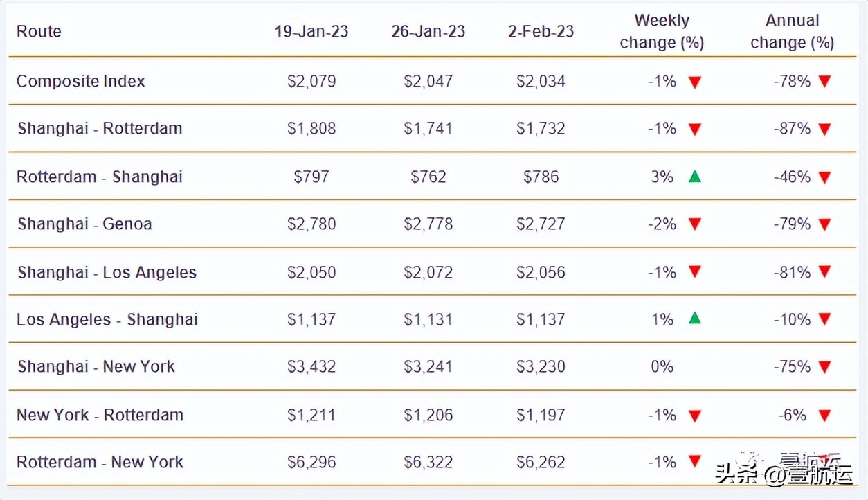This screenshot has height=500, width=868.
Task: Click green up arrow for Rotterdam - Shanghai
Action: pos(695,177)
